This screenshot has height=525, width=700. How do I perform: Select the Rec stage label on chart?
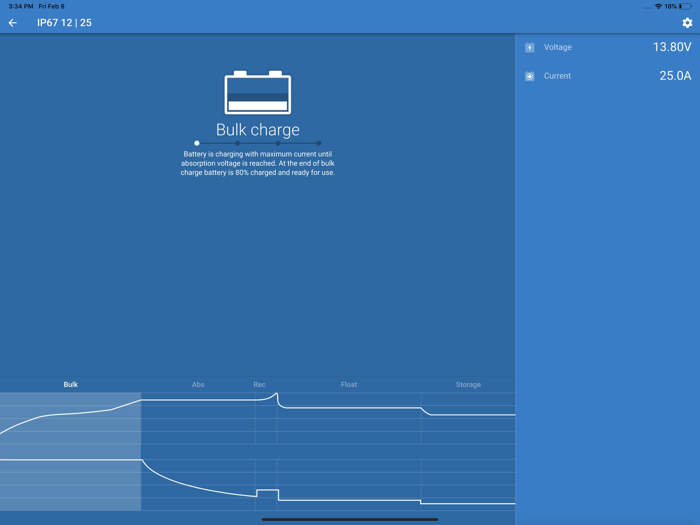tap(259, 384)
